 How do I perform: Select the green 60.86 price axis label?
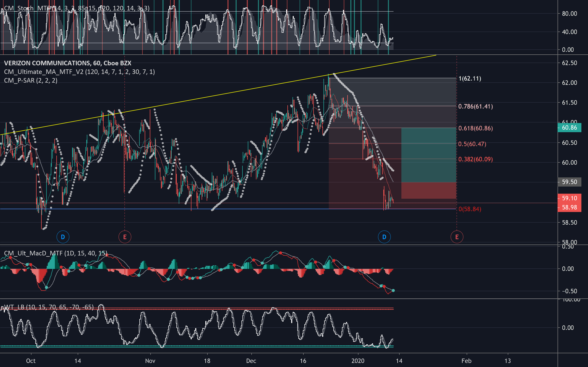(x=569, y=128)
